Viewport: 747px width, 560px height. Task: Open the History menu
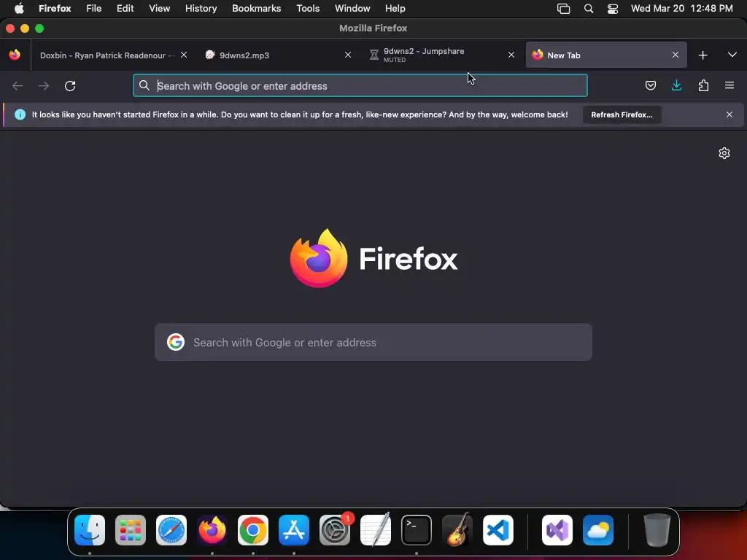pyautogui.click(x=201, y=8)
